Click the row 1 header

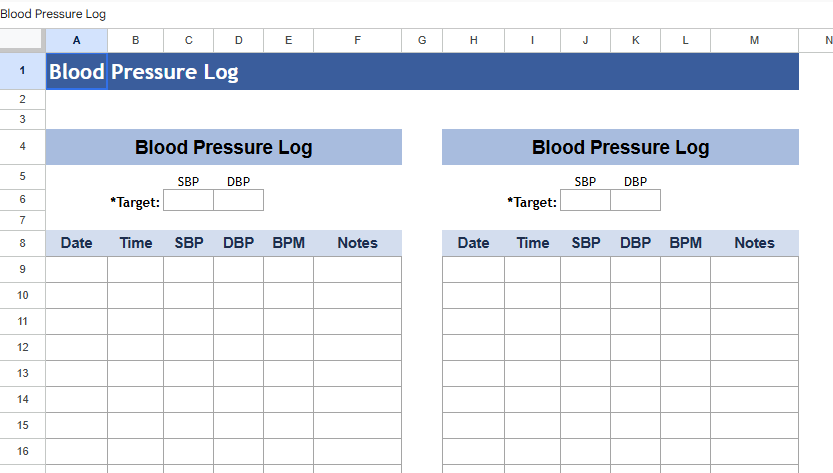22,72
